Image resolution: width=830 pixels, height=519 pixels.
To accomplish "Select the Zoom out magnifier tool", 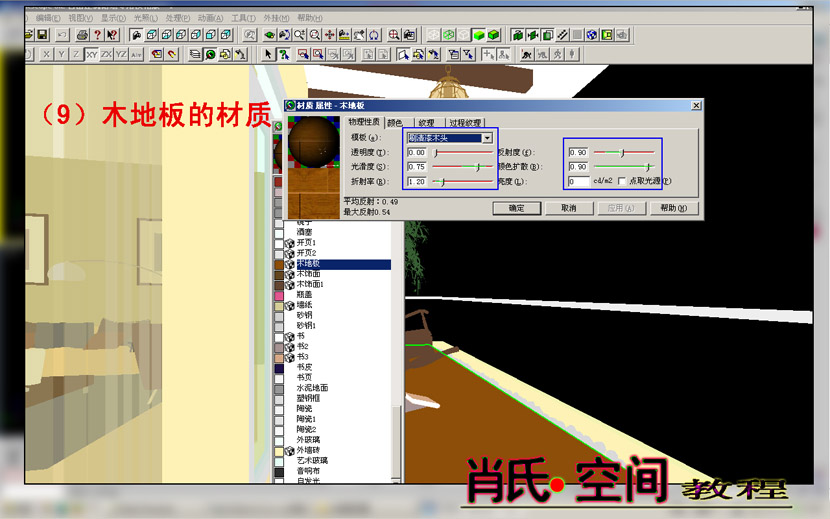I will 315,35.
